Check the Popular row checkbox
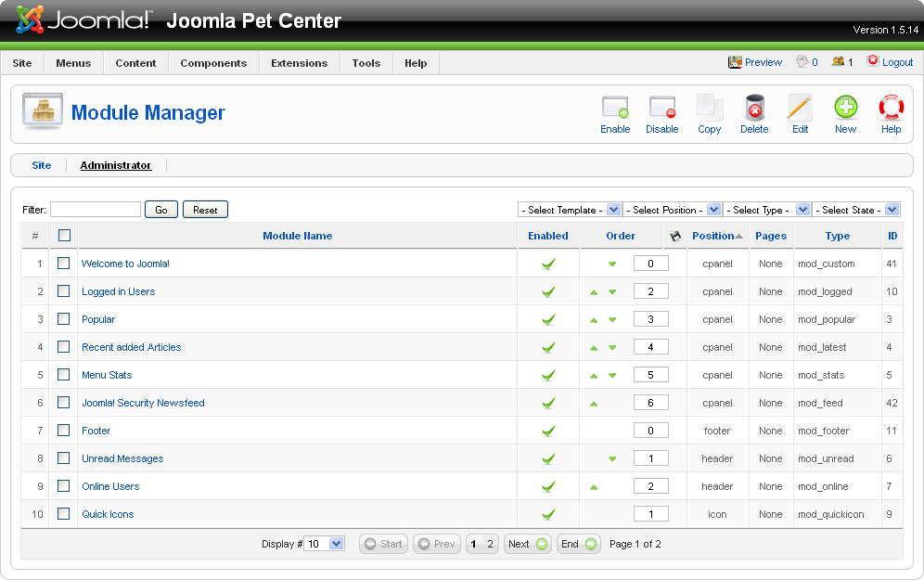 64,318
